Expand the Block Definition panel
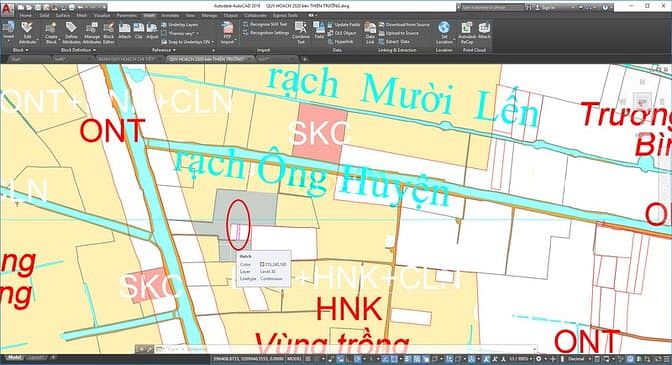This screenshot has height=365, width=672. [x=78, y=50]
